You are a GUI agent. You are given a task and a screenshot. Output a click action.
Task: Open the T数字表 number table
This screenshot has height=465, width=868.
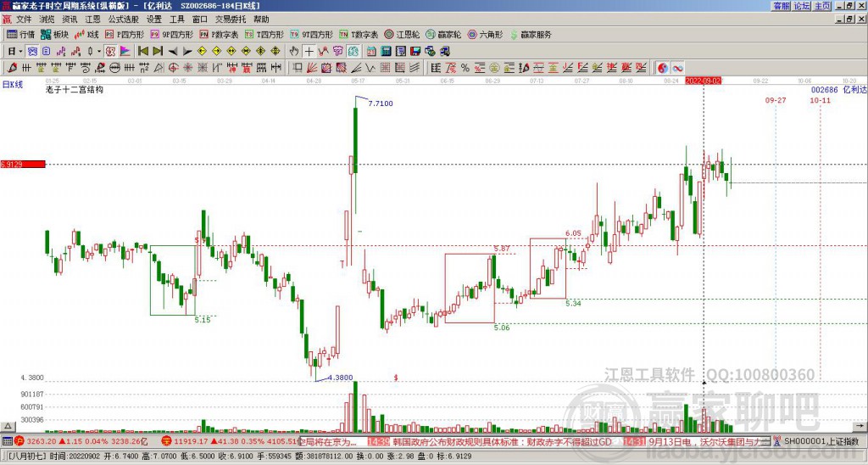(359, 34)
